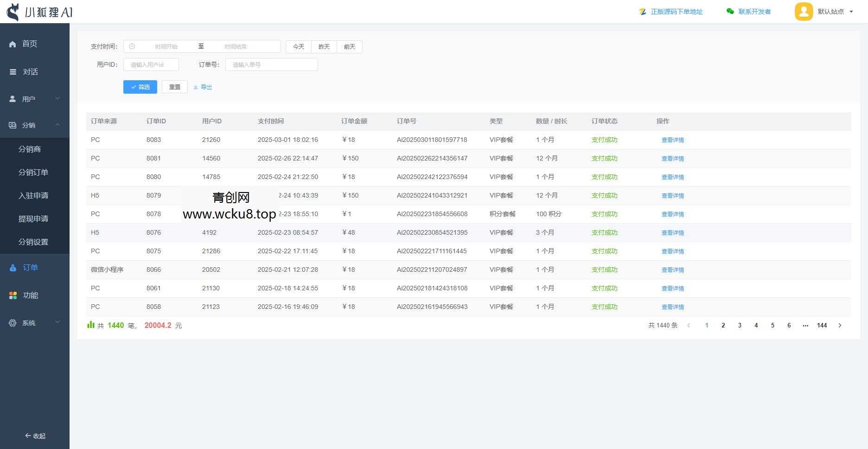Click the 订单号 order number input field
The width and height of the screenshot is (868, 449).
click(x=271, y=64)
